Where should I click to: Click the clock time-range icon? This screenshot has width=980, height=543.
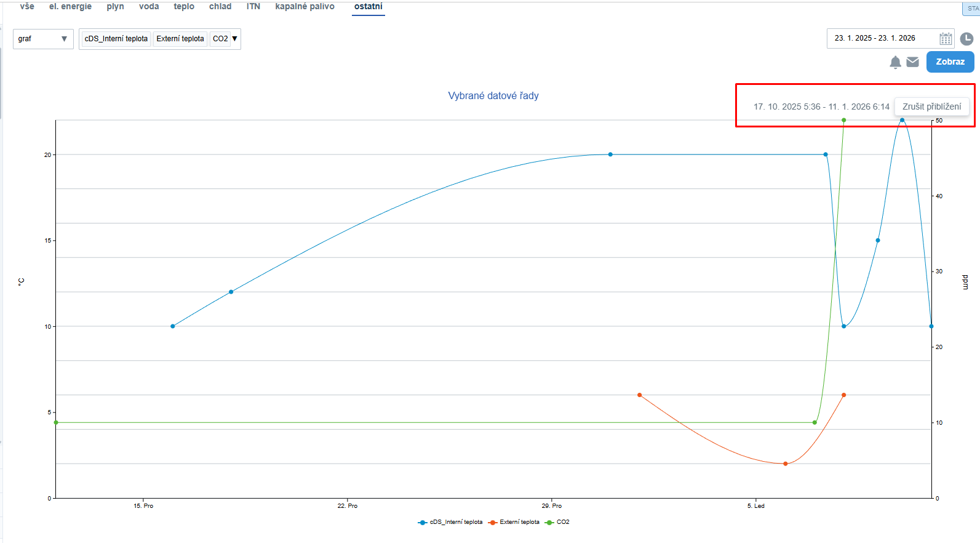point(966,39)
